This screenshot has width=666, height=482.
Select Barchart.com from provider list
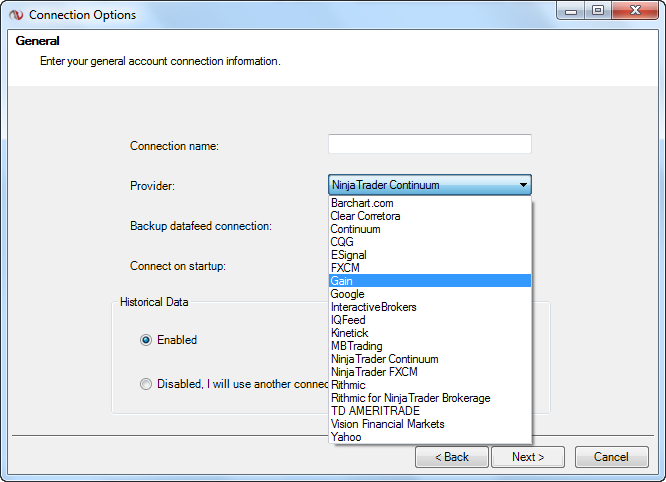pos(430,203)
